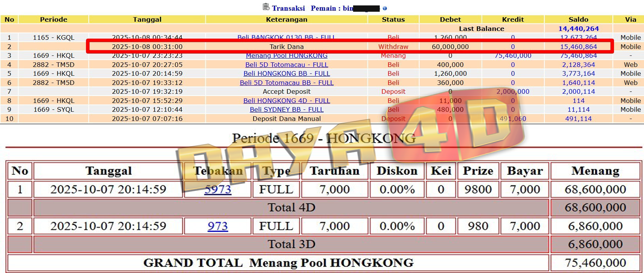Open Beli HONGKONG 4D - FULL link
Viewport: 644px width, 273px height.
286,101
